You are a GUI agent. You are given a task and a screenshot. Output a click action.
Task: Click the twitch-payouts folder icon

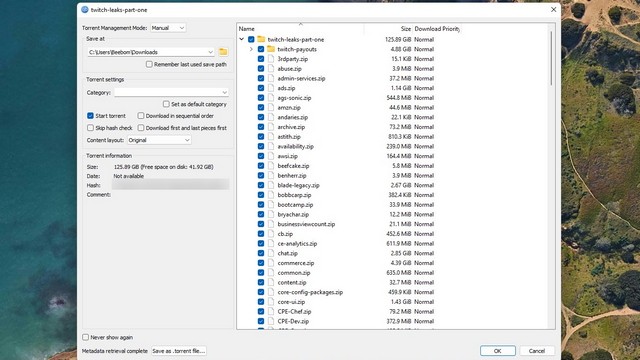271,49
